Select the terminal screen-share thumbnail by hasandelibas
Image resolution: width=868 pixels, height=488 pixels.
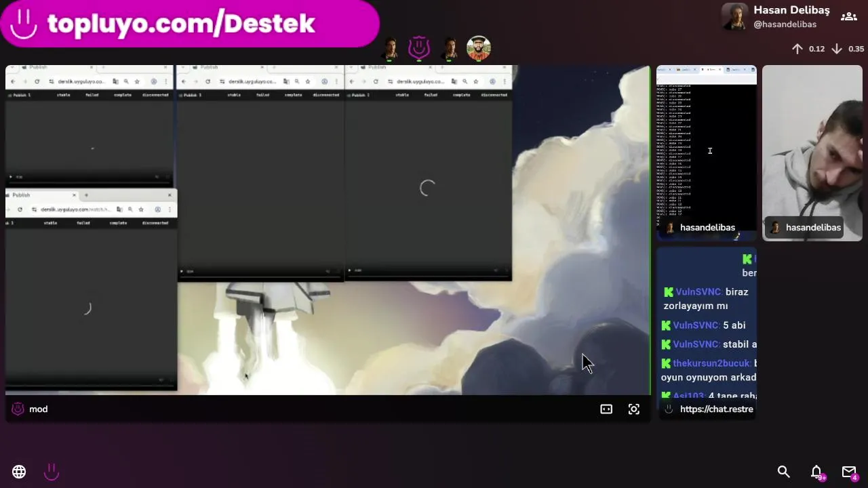click(x=706, y=152)
